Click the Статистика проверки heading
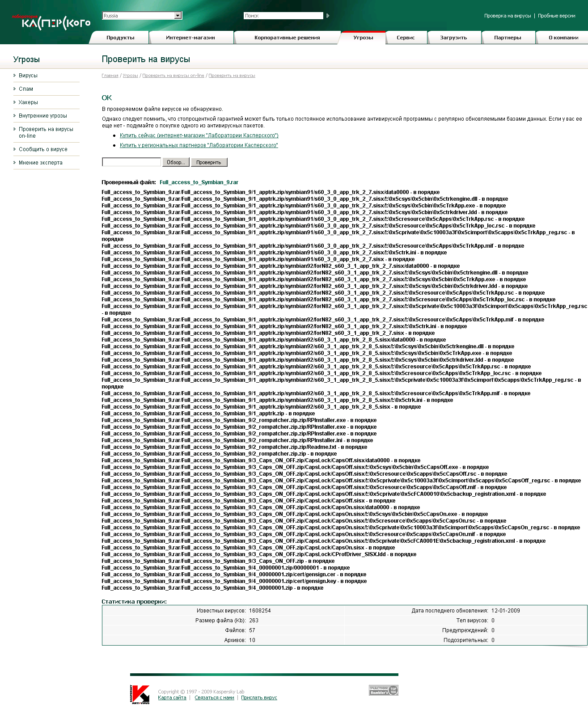This screenshot has width=588, height=718. (x=134, y=601)
